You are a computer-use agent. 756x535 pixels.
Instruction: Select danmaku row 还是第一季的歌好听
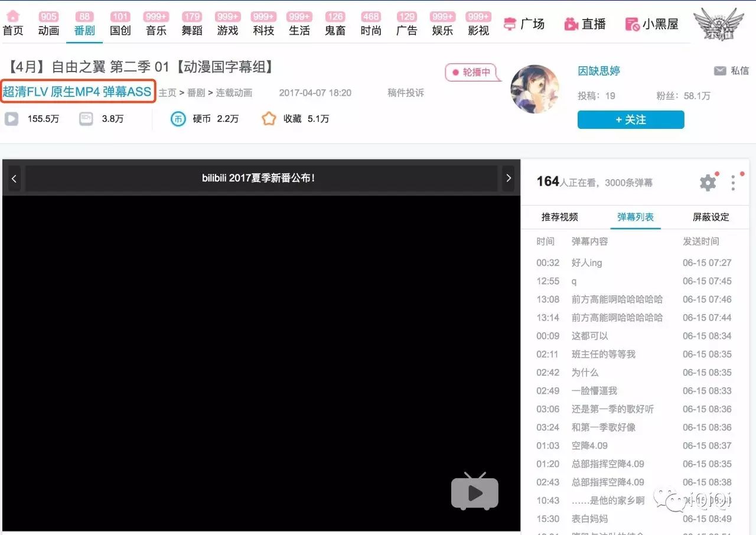[x=634, y=409]
